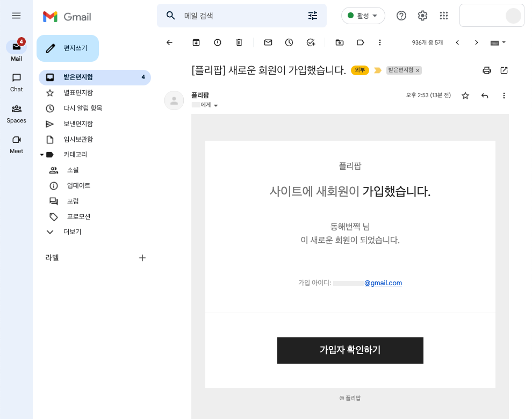Toggle star on 플리팝 message
532x419 pixels.
[465, 96]
